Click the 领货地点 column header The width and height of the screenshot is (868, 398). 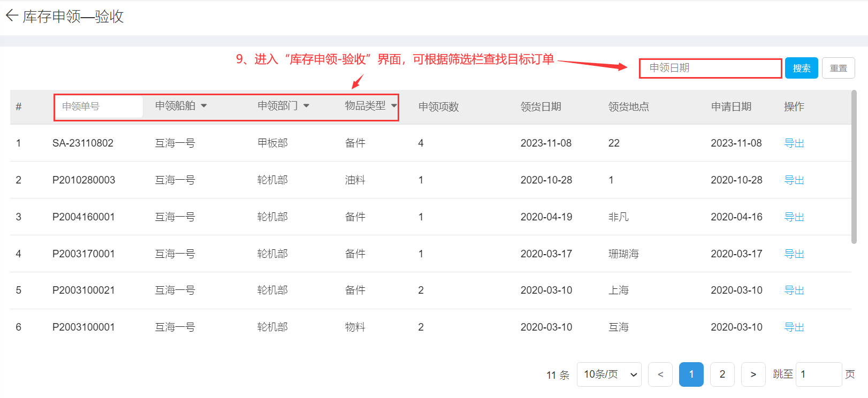pyautogui.click(x=628, y=106)
